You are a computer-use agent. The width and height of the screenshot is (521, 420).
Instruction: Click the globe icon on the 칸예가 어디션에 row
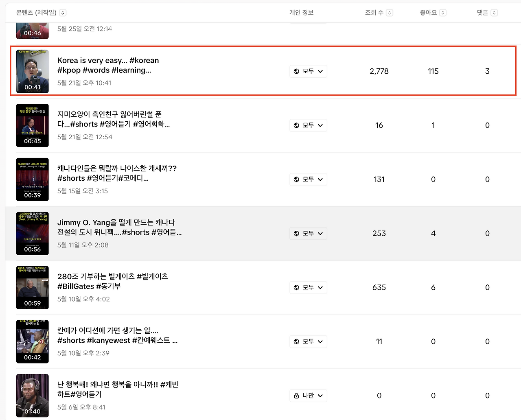[296, 341]
